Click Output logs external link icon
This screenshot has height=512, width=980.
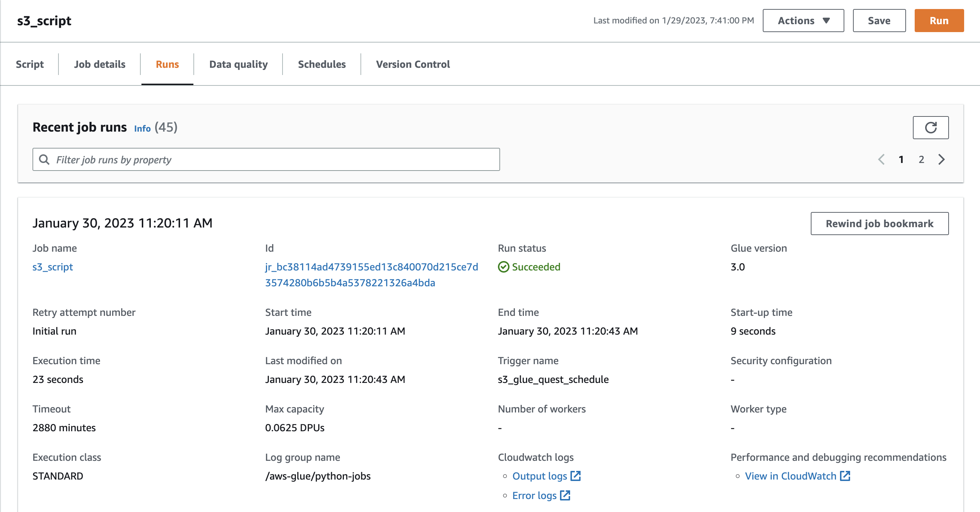575,476
